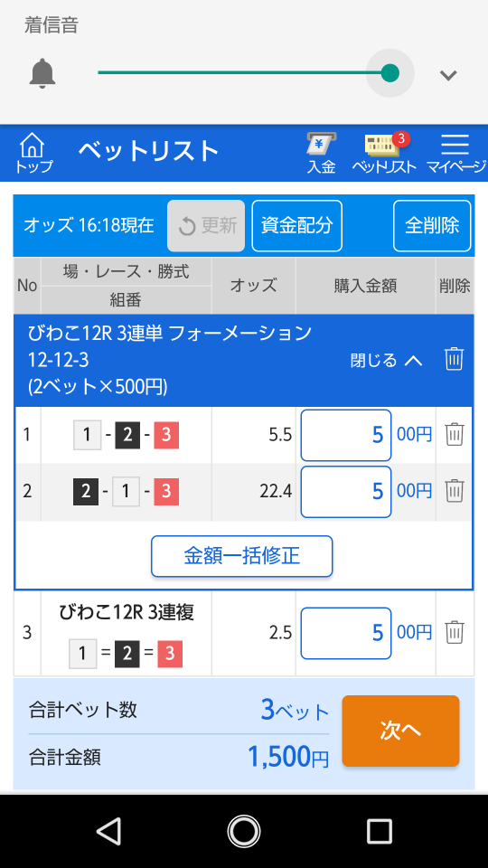Delete bet 1 with trash icon
Image resolution: width=488 pixels, height=868 pixels.
[x=455, y=435]
